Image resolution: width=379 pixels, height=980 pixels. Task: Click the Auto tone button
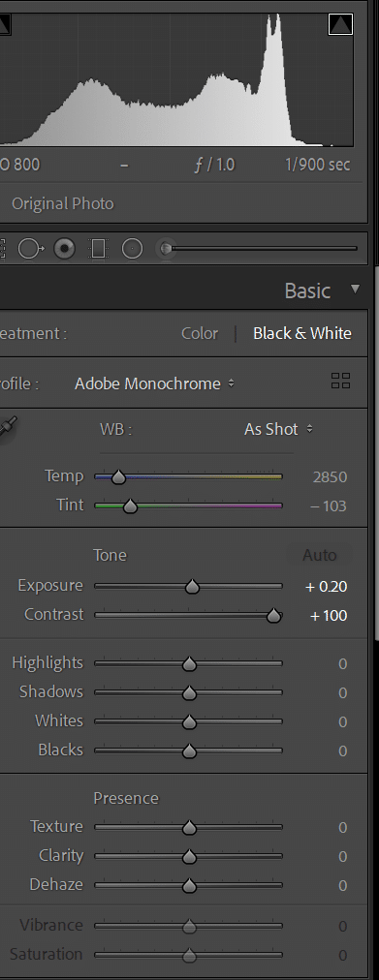pos(320,555)
